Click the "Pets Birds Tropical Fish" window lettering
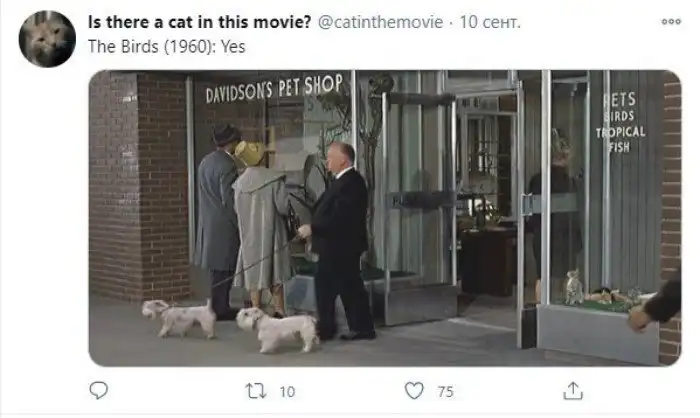Image resolution: width=700 pixels, height=418 pixels. [621, 123]
